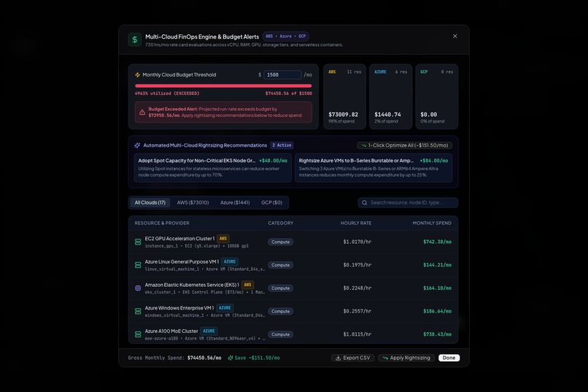Screen dimensions: 588x392
Task: Switch to the GCP ($0) tab
Action: coord(271,202)
